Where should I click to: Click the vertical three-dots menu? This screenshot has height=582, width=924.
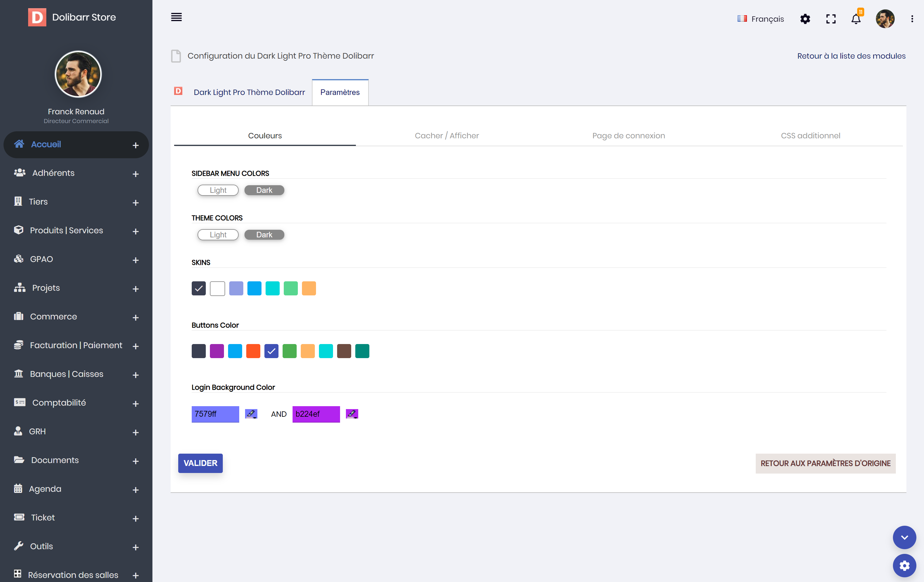pos(912,19)
